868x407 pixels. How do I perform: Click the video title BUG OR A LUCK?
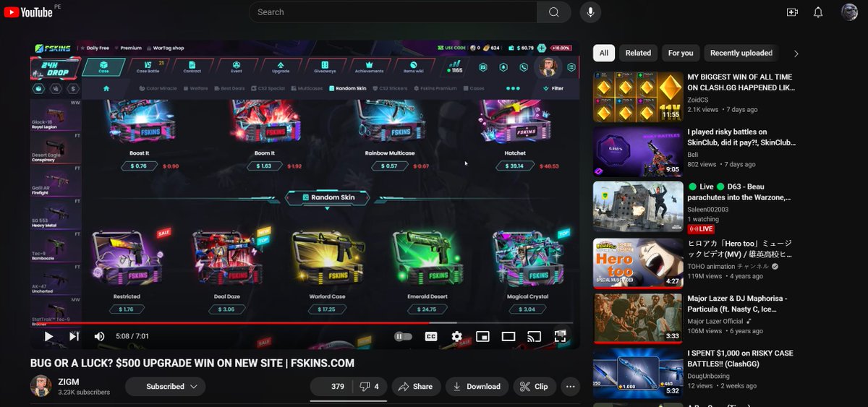coord(192,363)
